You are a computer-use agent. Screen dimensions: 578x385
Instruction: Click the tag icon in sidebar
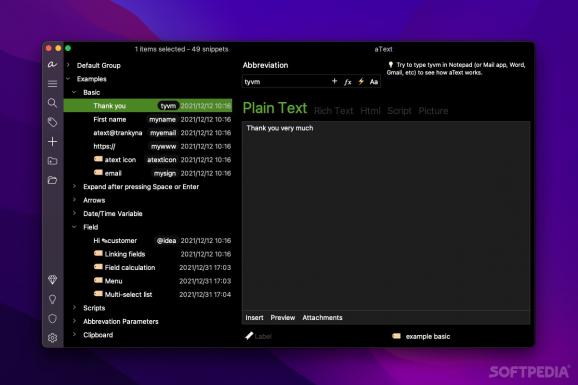coord(52,122)
